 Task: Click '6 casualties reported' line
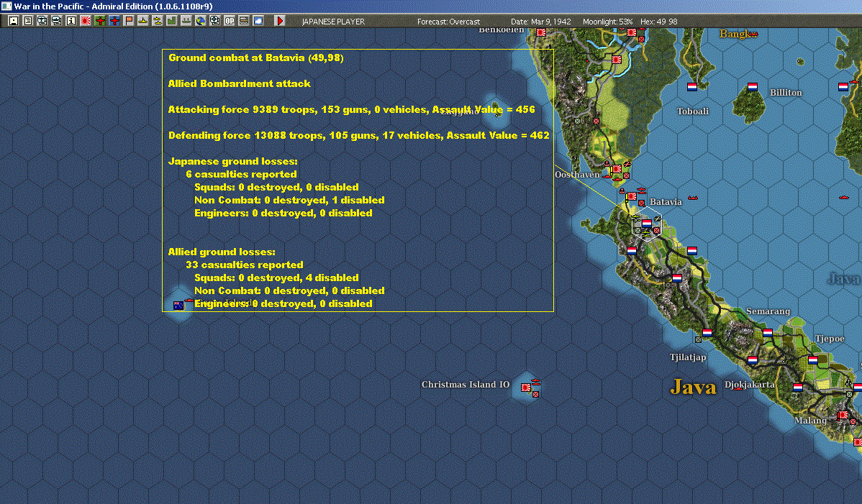click(241, 174)
